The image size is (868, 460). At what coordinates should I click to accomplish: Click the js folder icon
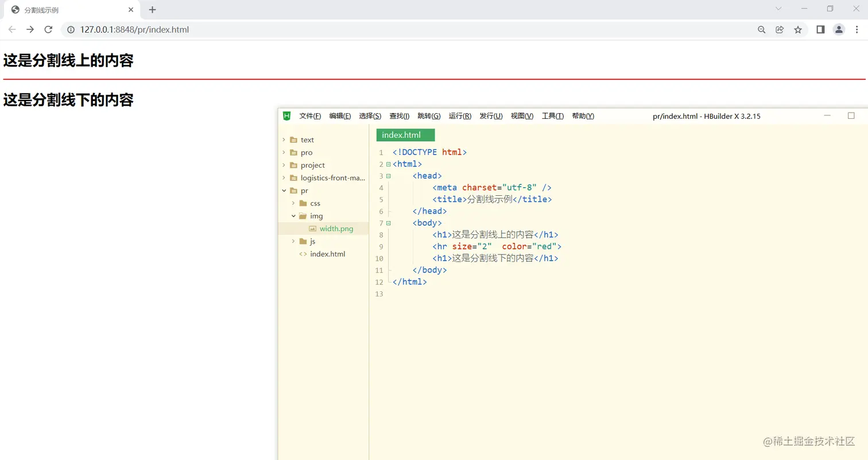[303, 241]
